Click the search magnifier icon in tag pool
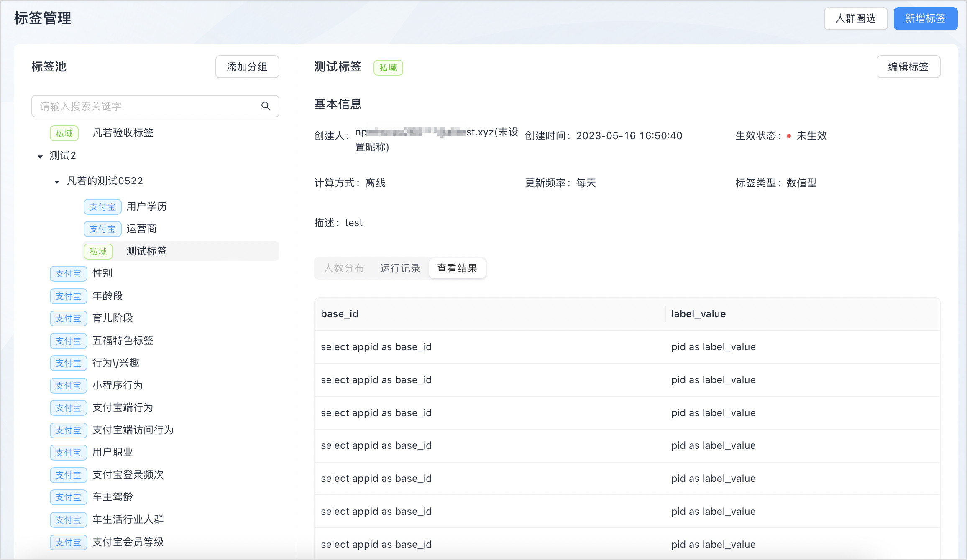Screen dimensions: 967x560 266,106
